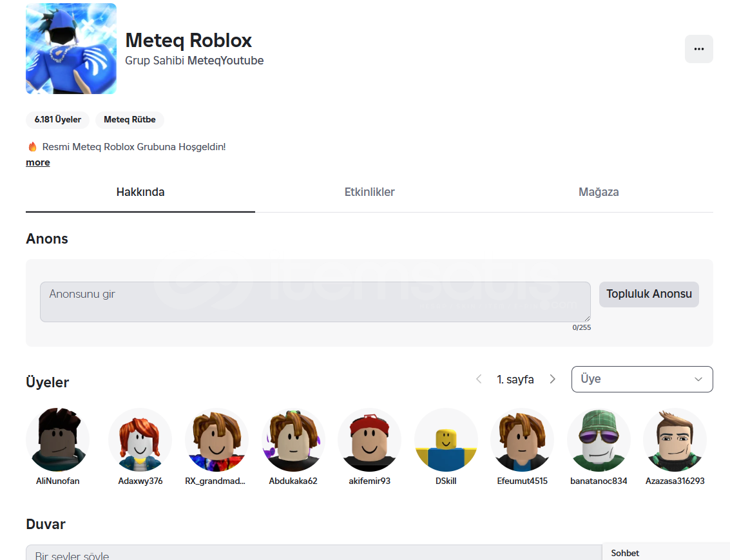Open Azazasa316293's avatar
The width and height of the screenshot is (730, 560).
675,440
